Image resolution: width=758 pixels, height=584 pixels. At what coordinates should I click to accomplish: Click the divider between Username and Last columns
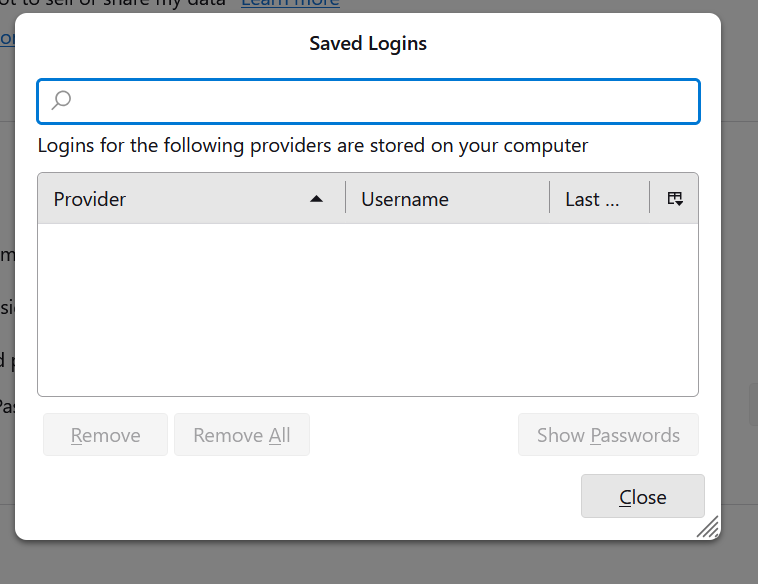550,198
